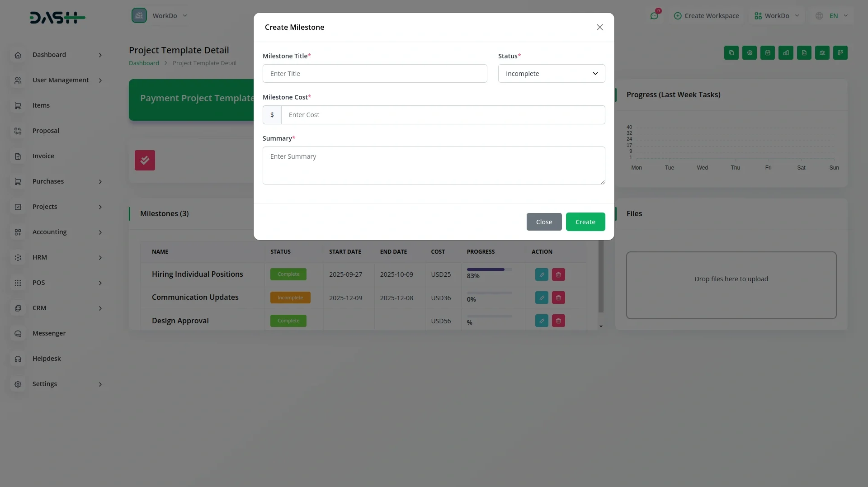The height and width of the screenshot is (487, 868).
Task: Click the pink tasks checkmark icon
Action: point(145,160)
